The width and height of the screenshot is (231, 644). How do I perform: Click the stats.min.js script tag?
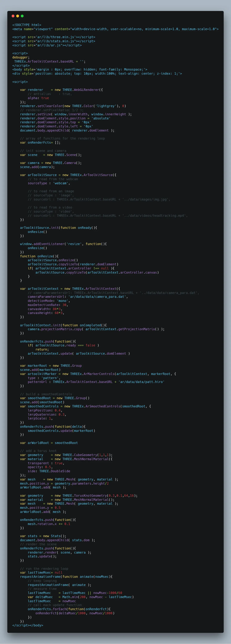point(54,41)
